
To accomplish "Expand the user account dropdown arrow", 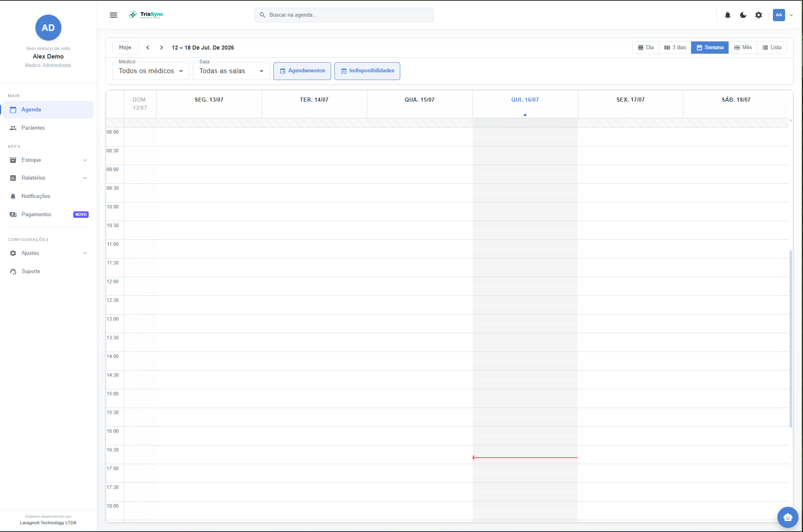I will click(x=791, y=15).
